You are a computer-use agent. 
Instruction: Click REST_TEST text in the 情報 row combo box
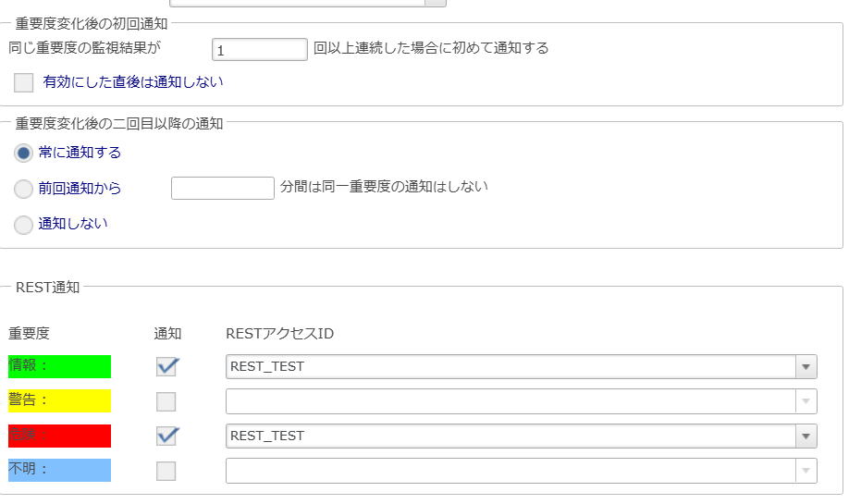pos(267,367)
